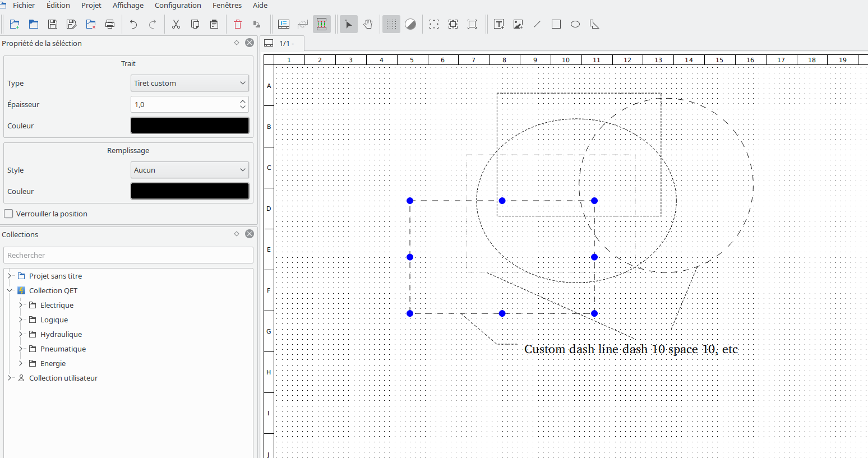Open the Édition menu

[x=58, y=5]
